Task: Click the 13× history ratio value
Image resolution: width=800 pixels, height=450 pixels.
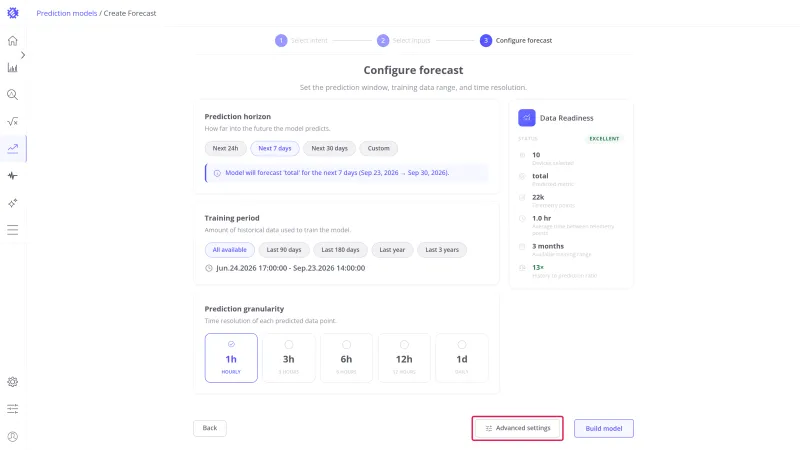Action: pyautogui.click(x=538, y=267)
